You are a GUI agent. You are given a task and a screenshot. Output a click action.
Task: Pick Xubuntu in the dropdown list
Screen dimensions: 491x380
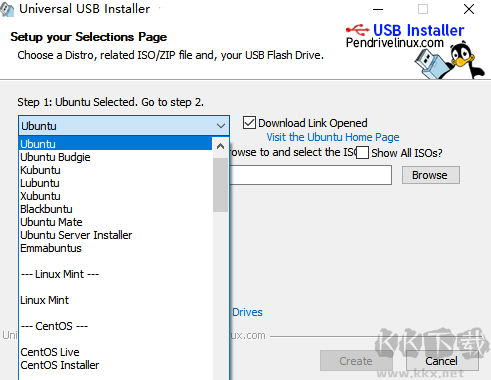(x=116, y=196)
